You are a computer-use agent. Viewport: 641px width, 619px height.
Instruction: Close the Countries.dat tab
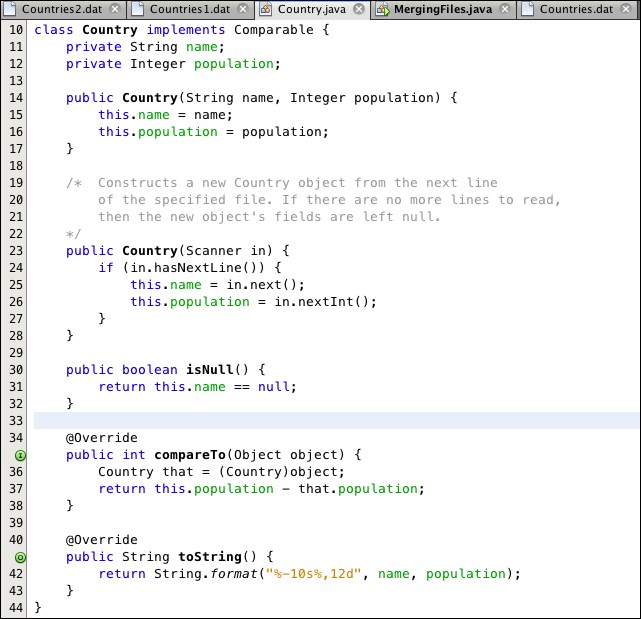click(x=625, y=10)
